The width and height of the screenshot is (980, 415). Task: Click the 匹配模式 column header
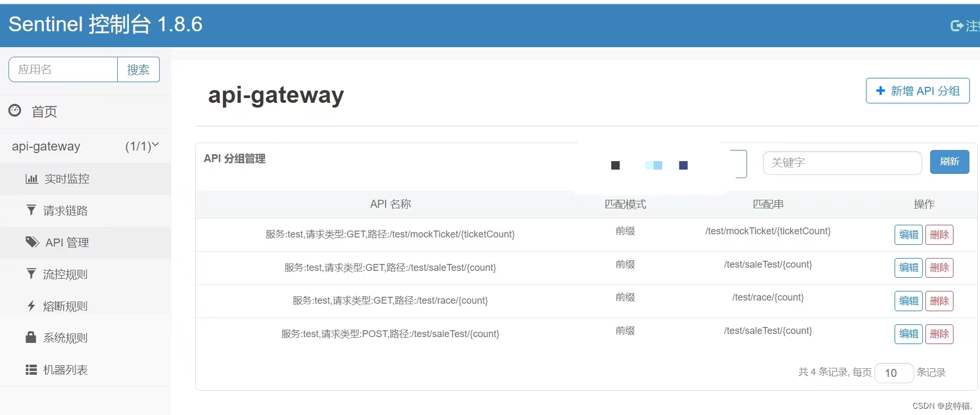coord(625,204)
